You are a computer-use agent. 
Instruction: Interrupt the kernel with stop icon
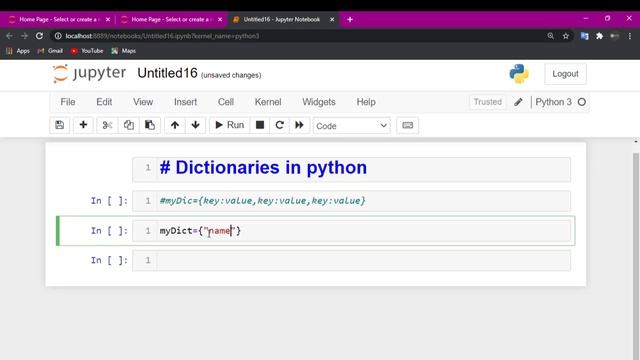pos(260,125)
